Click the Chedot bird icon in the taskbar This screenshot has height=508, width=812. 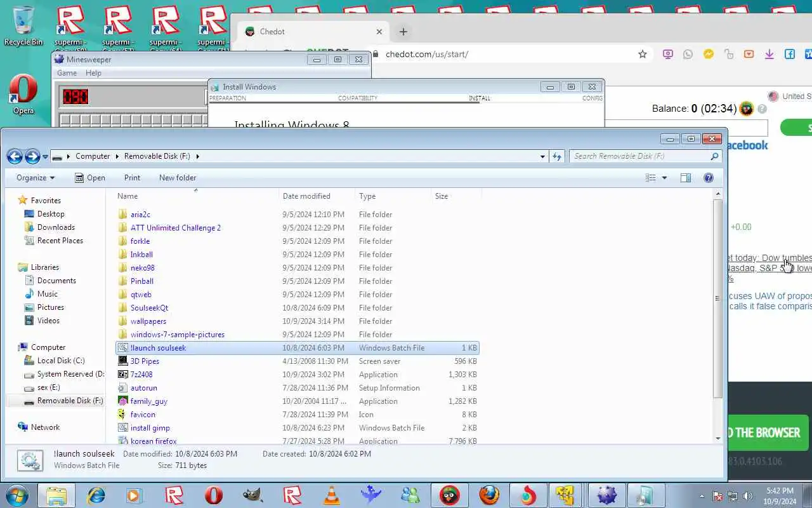[x=450, y=495]
